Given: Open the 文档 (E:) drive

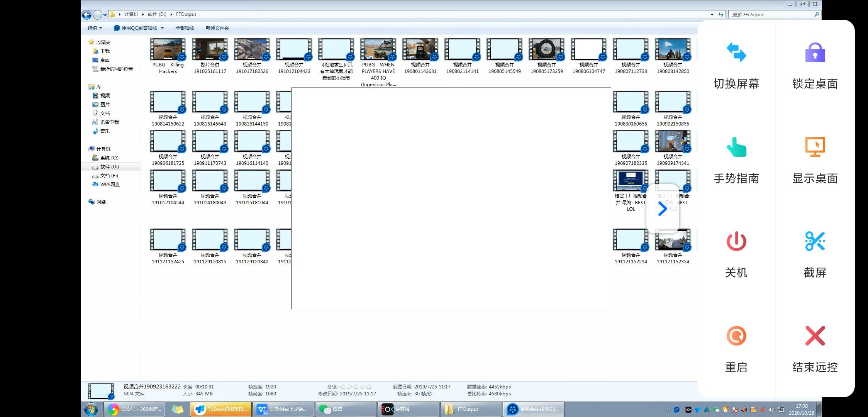Looking at the screenshot, I should click(x=105, y=175).
